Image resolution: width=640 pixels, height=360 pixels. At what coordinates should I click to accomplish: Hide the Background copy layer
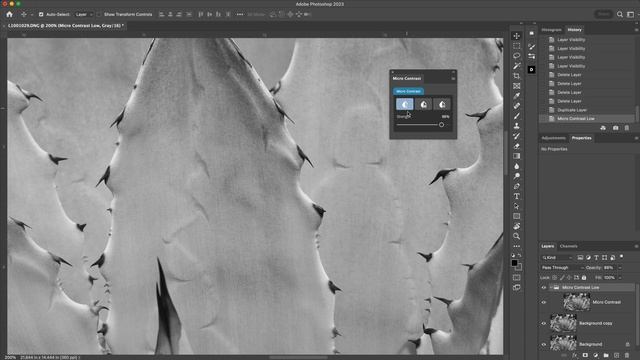[x=544, y=323]
